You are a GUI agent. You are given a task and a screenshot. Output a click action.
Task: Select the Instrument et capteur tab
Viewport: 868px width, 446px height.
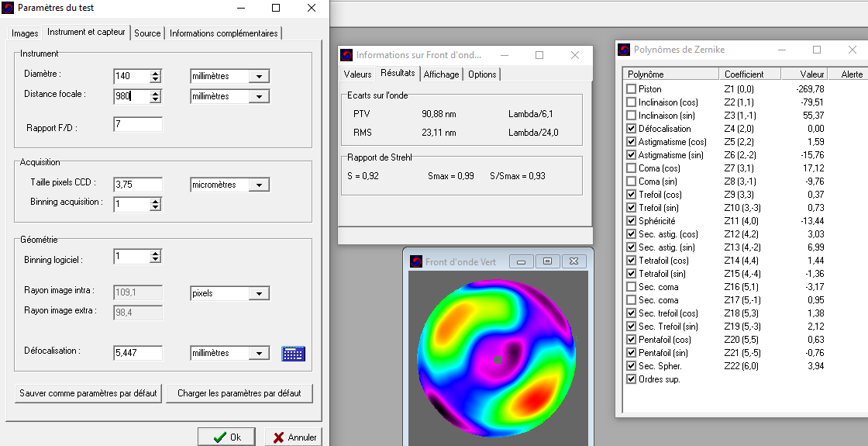tap(86, 32)
